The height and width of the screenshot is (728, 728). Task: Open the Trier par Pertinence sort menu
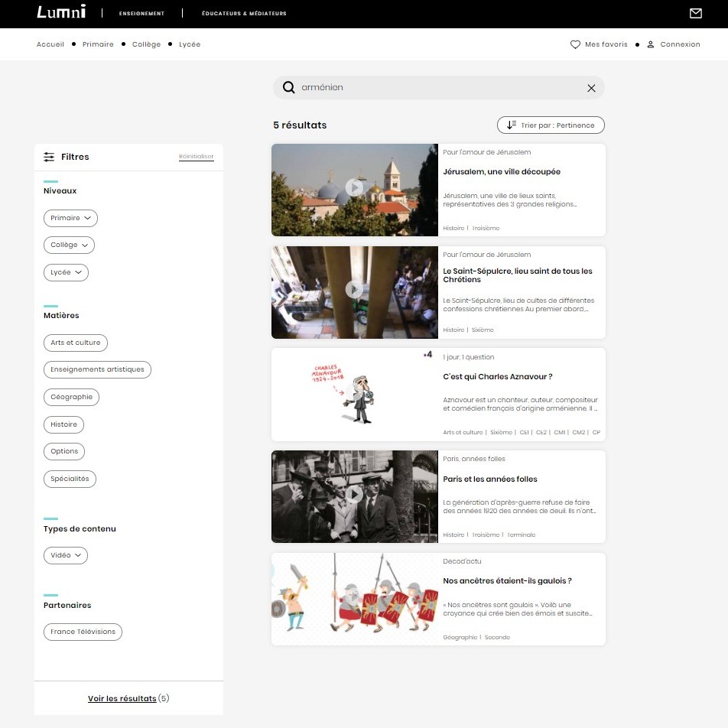point(551,125)
